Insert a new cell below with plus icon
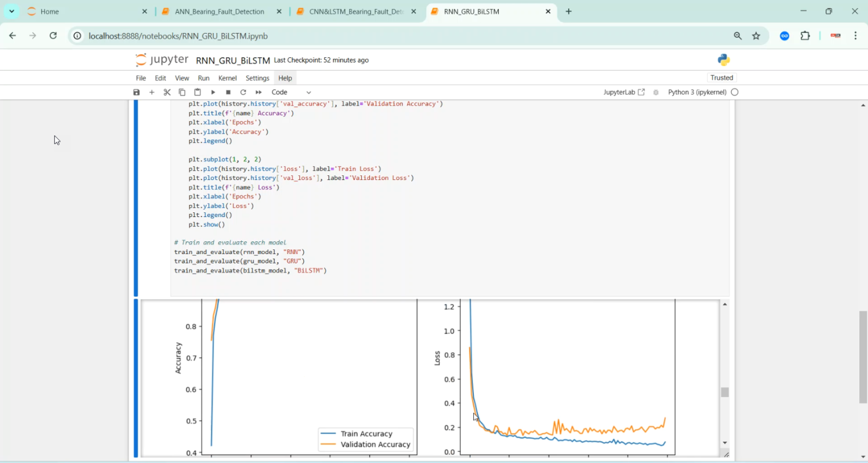The image size is (868, 463). [152, 92]
